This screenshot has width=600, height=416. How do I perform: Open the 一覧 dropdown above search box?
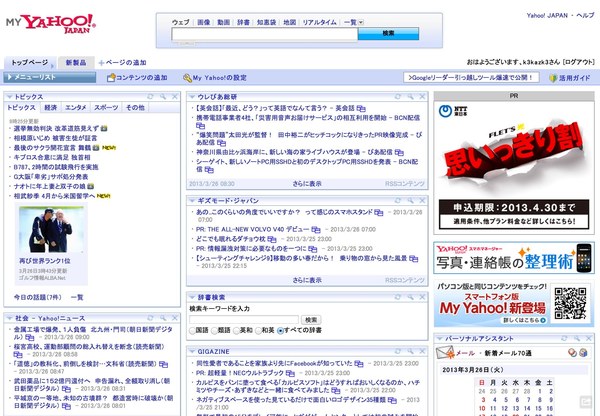[353, 21]
